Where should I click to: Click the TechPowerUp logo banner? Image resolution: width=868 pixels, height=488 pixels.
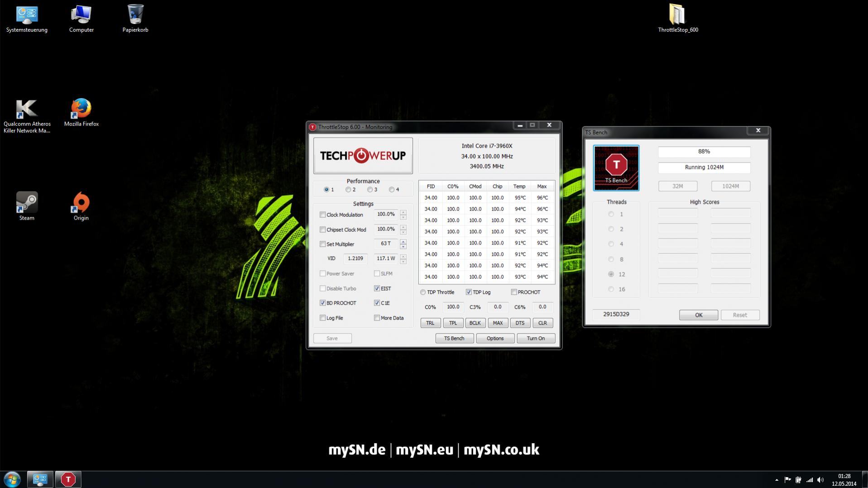point(363,156)
